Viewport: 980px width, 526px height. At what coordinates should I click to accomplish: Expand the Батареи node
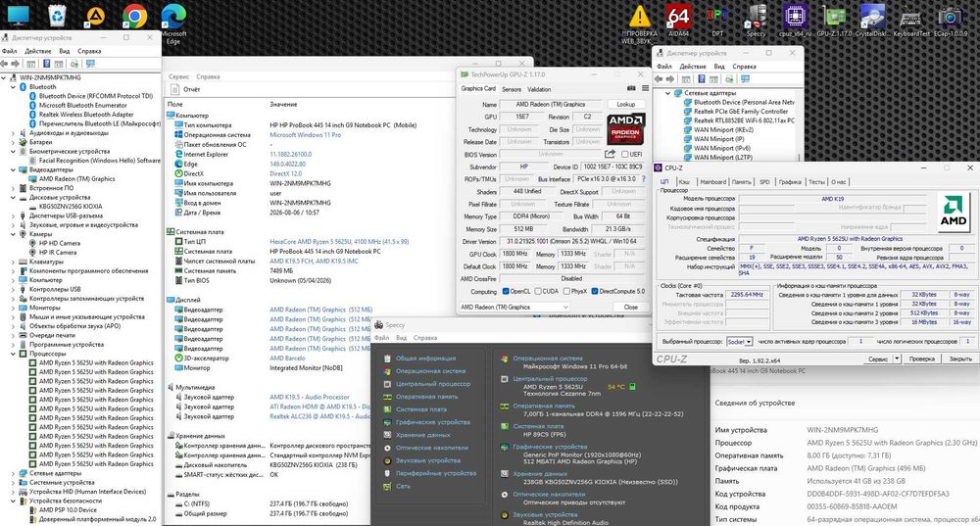point(13,142)
